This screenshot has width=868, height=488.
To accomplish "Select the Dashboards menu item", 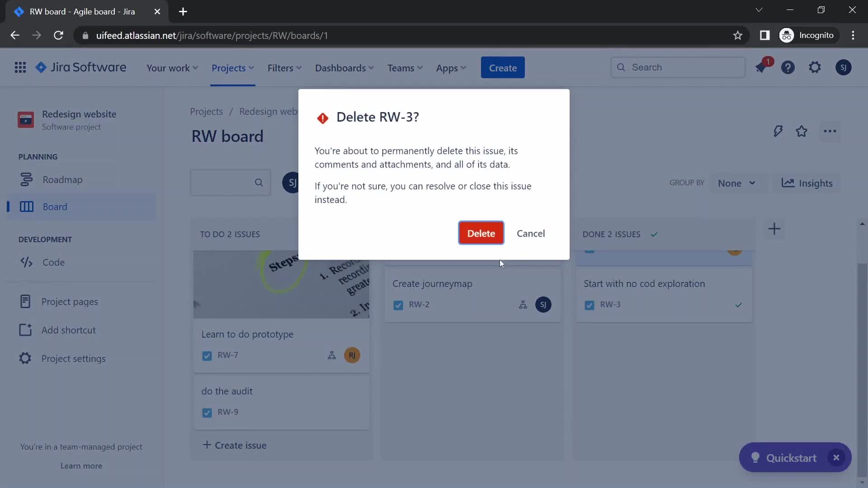I will 340,67.
